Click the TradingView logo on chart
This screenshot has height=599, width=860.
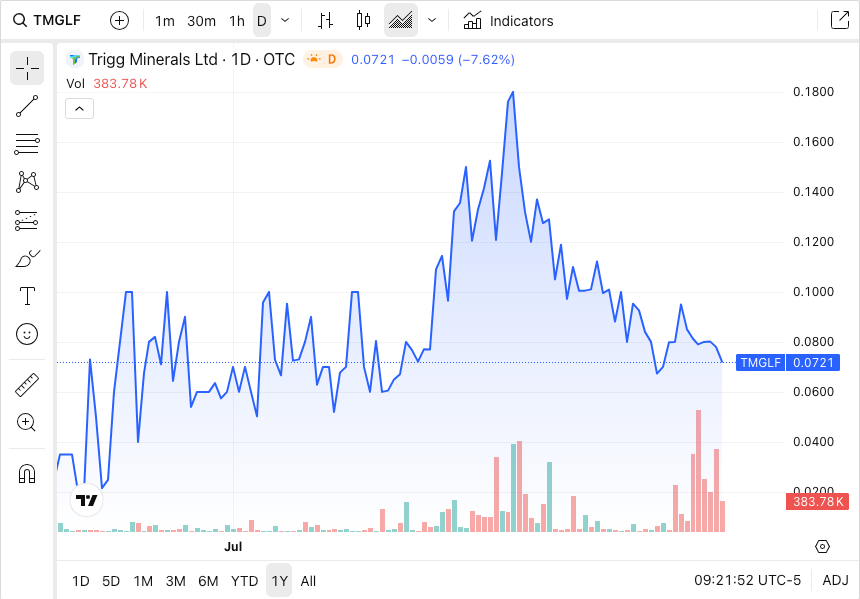(87, 500)
